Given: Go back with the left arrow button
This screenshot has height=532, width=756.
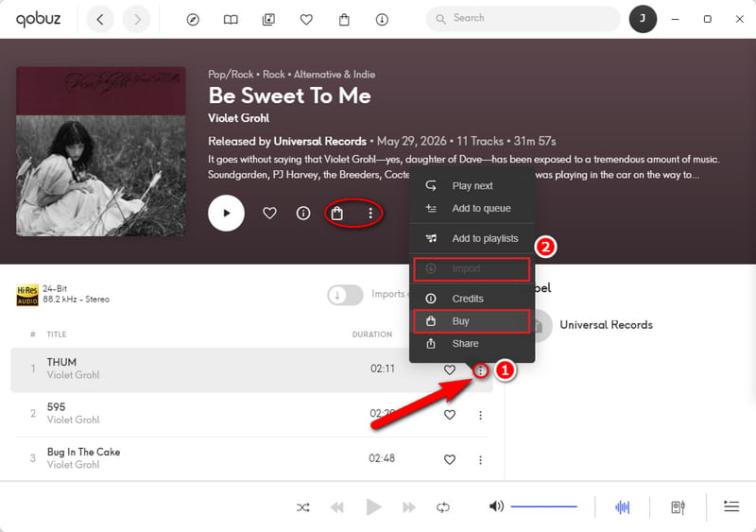Looking at the screenshot, I should (100, 19).
